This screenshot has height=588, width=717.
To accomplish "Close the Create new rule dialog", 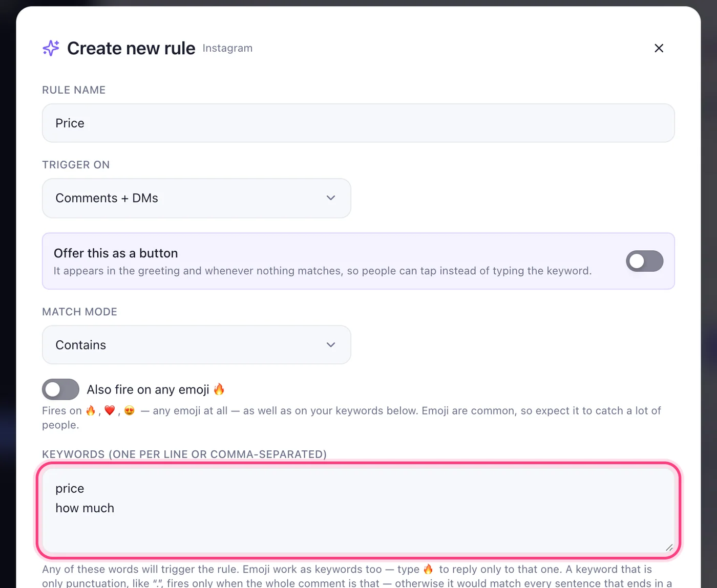I will [659, 48].
